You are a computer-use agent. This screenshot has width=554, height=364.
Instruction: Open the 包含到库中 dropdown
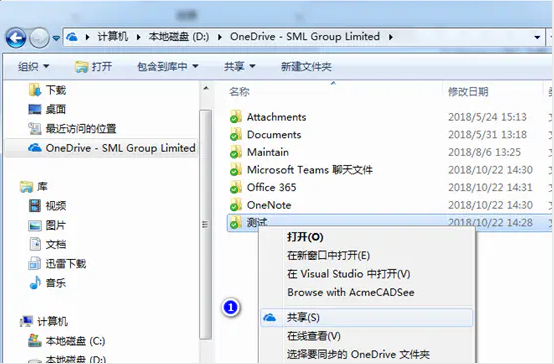pos(167,66)
